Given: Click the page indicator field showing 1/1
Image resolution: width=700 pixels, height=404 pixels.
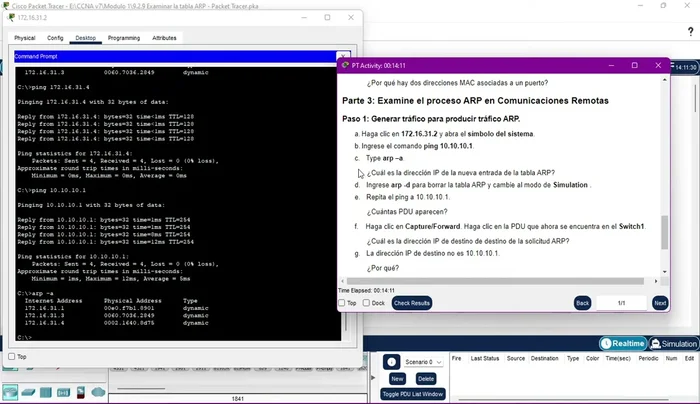Looking at the screenshot, I should click(621, 303).
